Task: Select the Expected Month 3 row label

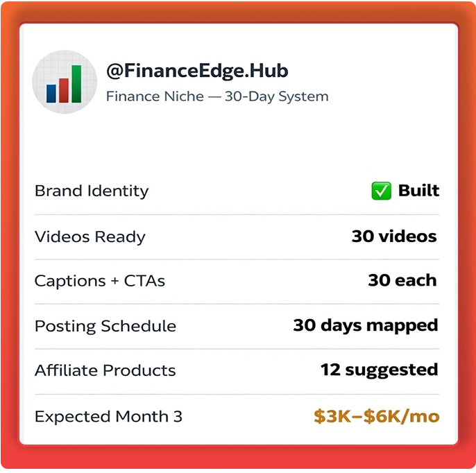Action: pyautogui.click(x=109, y=417)
